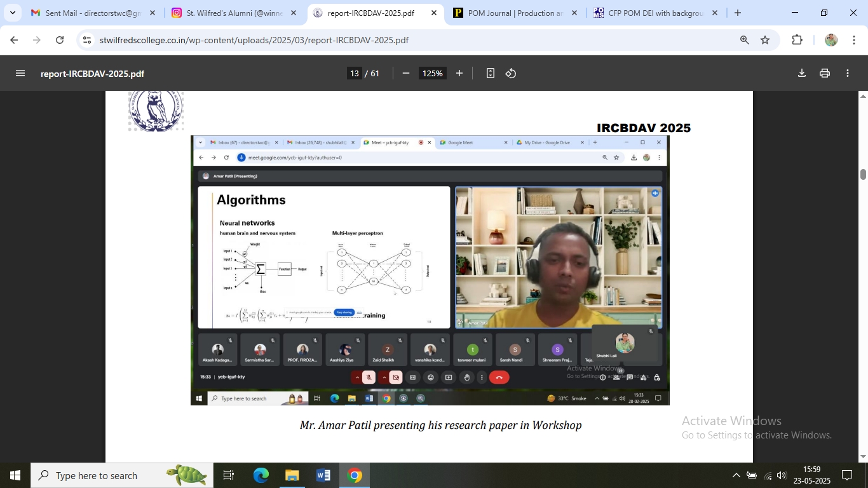868x488 pixels.
Task: Print the PDF document
Action: pyautogui.click(x=825, y=73)
